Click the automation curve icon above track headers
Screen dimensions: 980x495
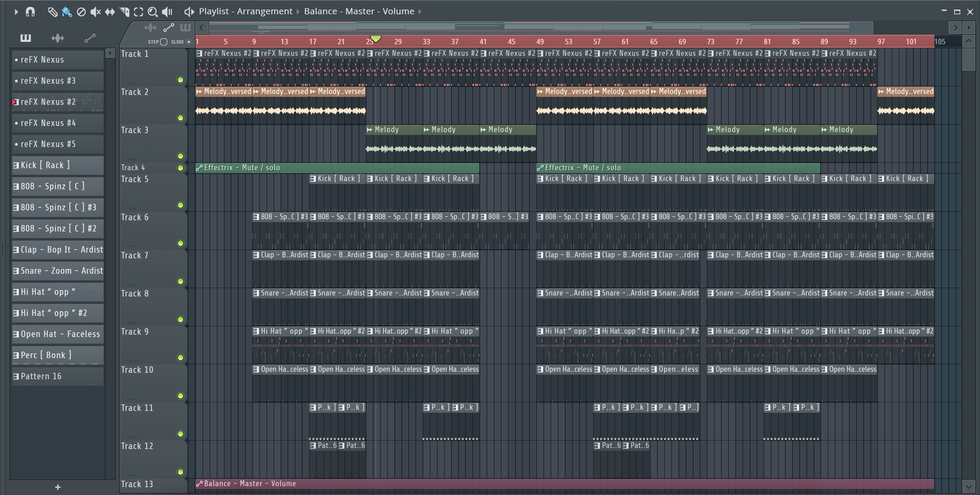pyautogui.click(x=168, y=27)
